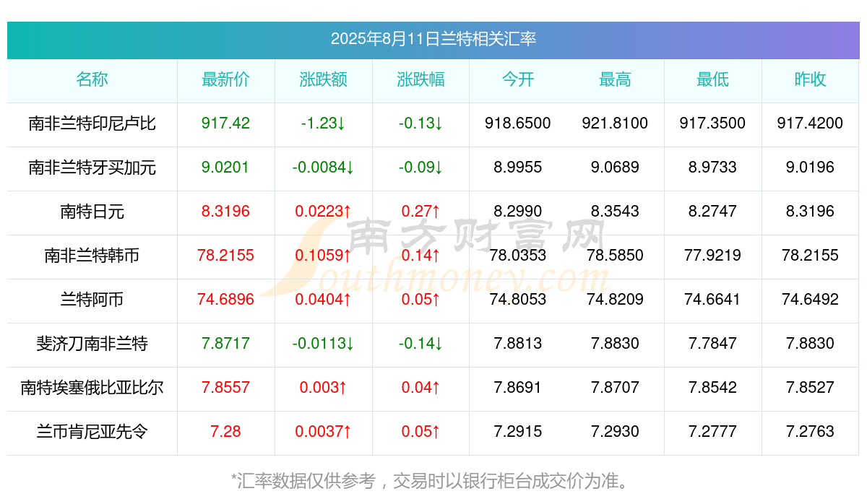Image resolution: width=867 pixels, height=504 pixels.
Task: Click latest price 7.28
Action: click(x=225, y=432)
